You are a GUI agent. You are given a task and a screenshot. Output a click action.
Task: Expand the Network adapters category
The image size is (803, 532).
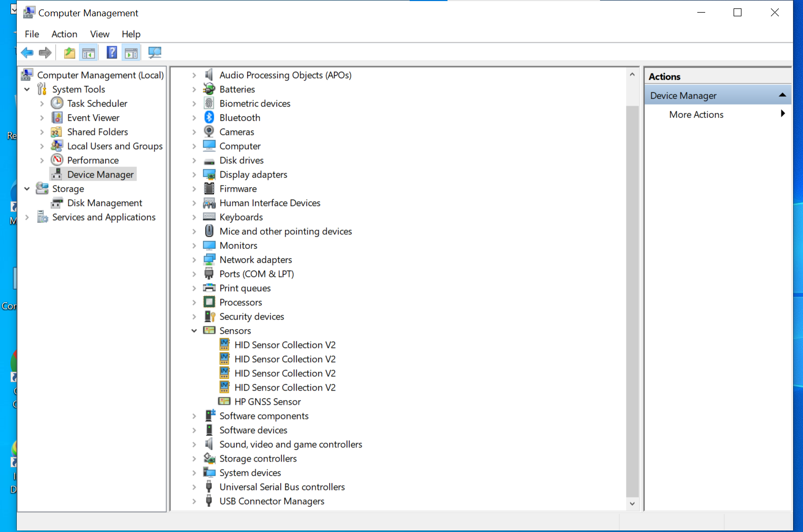click(x=194, y=260)
